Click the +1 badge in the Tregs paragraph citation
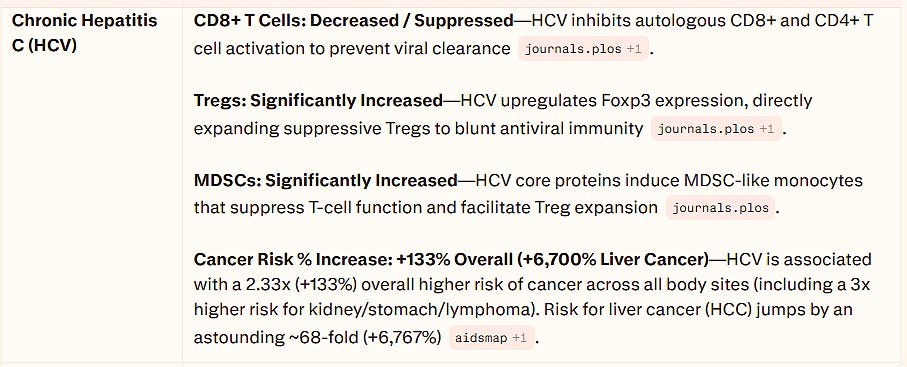 pyautogui.click(x=766, y=129)
